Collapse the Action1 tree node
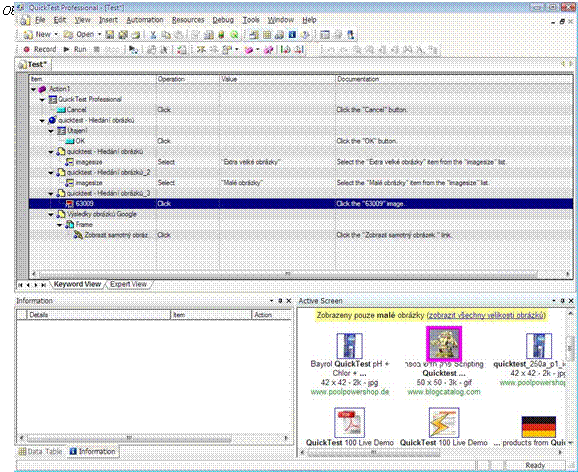This screenshot has width=578, height=472. pyautogui.click(x=34, y=89)
